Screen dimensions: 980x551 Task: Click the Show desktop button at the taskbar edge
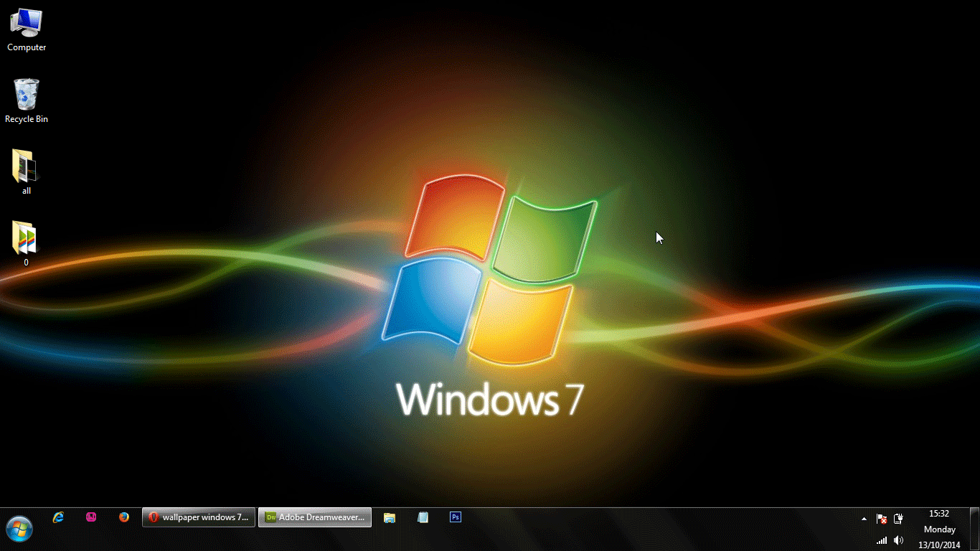[x=974, y=529]
